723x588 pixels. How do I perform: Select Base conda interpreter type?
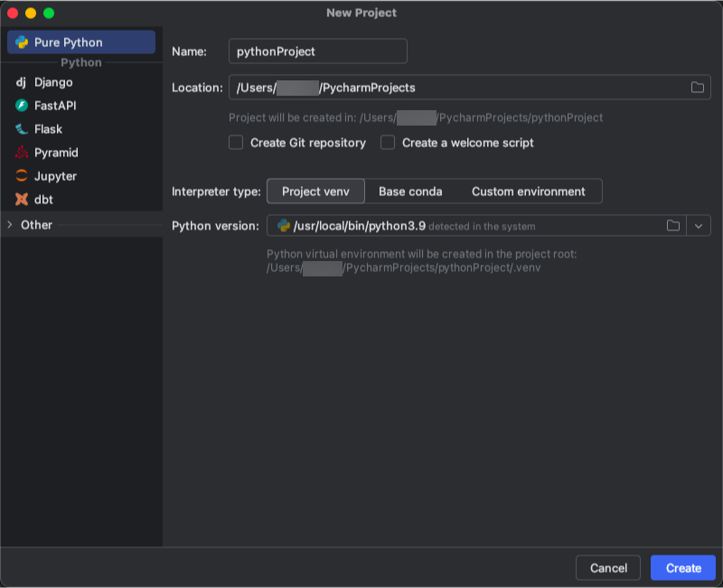pos(410,191)
